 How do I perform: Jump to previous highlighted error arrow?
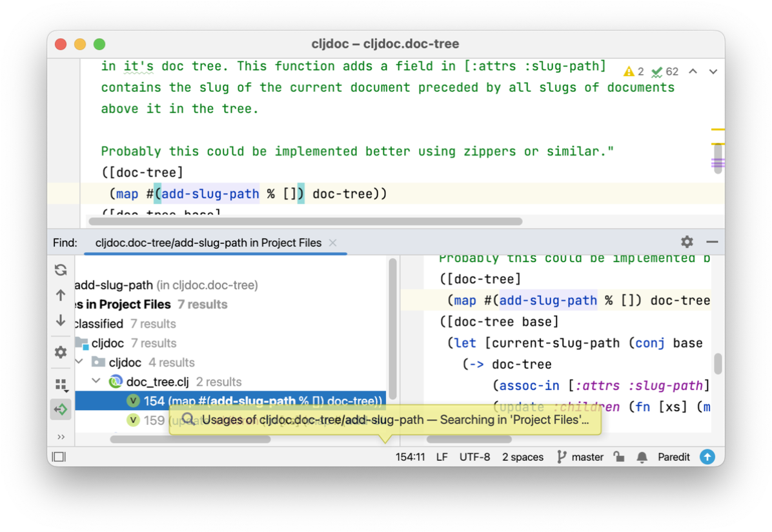pos(693,72)
